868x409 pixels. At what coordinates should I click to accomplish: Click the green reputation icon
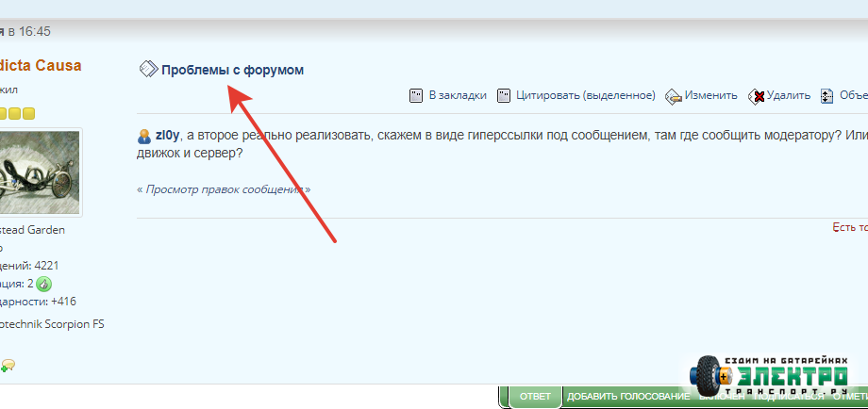(x=44, y=284)
